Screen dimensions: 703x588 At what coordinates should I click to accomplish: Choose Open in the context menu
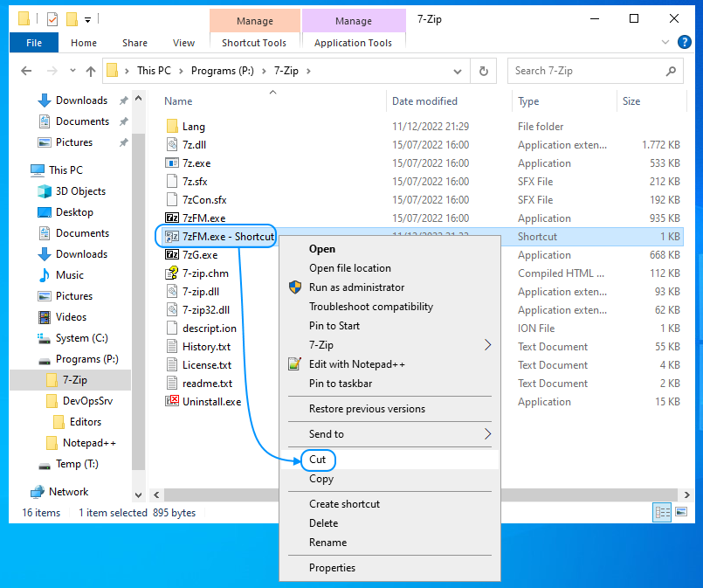[x=389, y=249]
